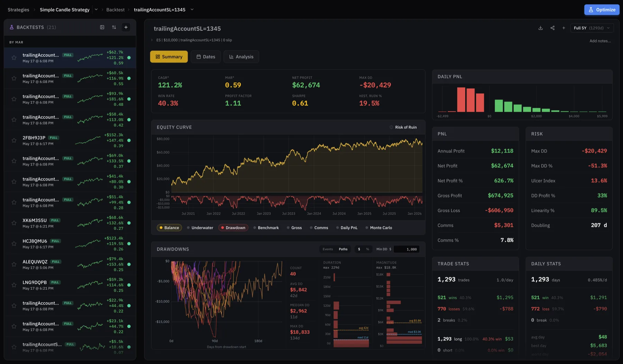
Task: Toggle Drawdown series on equity curve
Action: 233,228
